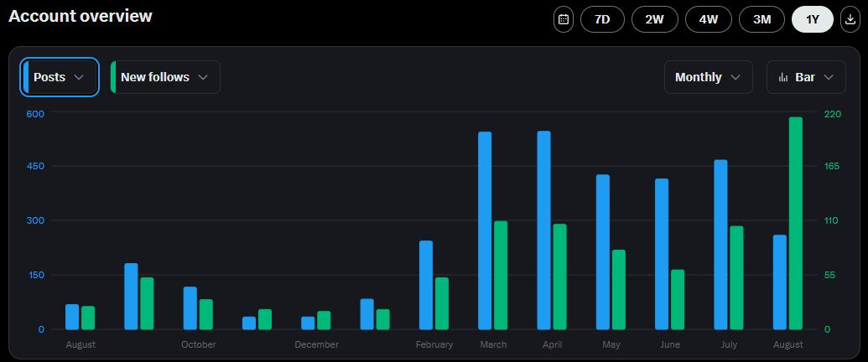Click the April axis label

[x=553, y=344]
